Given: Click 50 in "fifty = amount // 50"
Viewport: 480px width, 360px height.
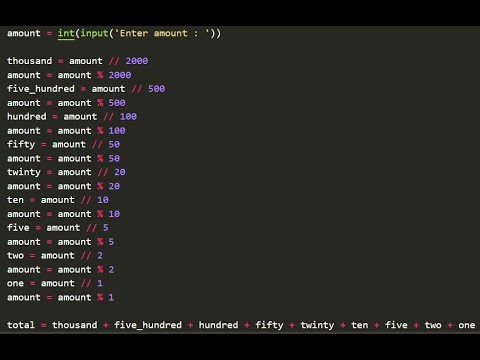Looking at the screenshot, I should click(114, 144).
